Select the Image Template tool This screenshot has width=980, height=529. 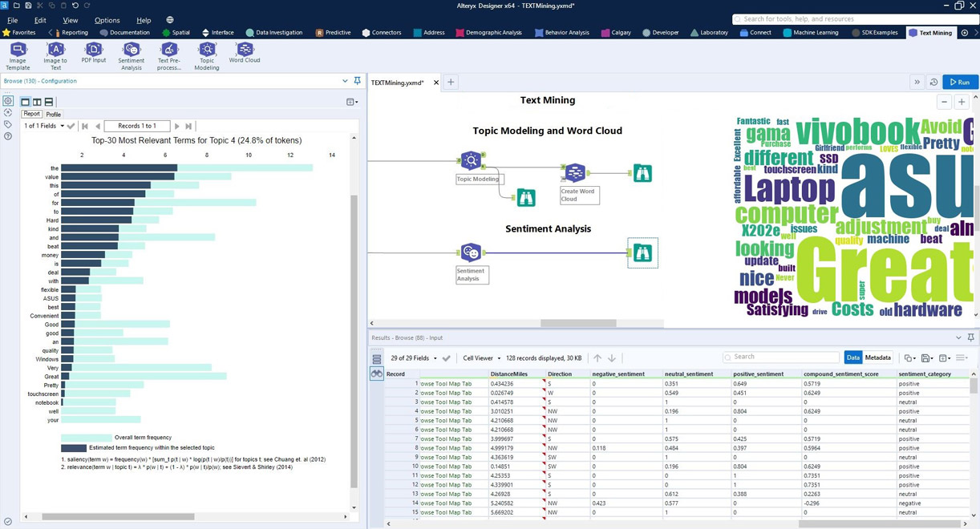pos(18,56)
